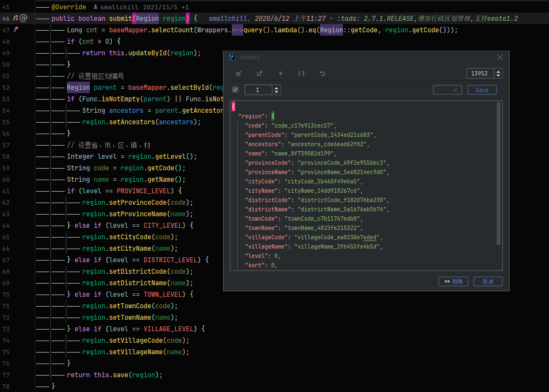This screenshot has width=549, height=392.
Task: Click the 13952 number input field
Action: tap(480, 73)
